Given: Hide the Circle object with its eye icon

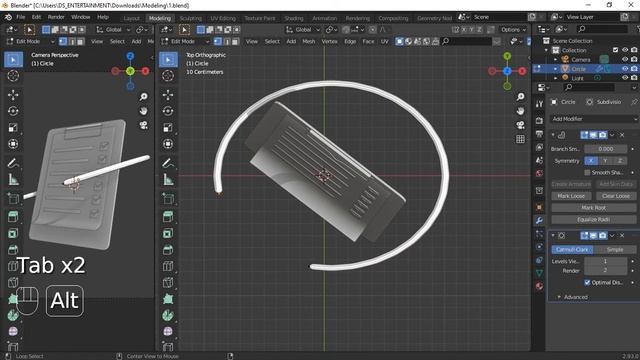Looking at the screenshot, I should click(625, 69).
